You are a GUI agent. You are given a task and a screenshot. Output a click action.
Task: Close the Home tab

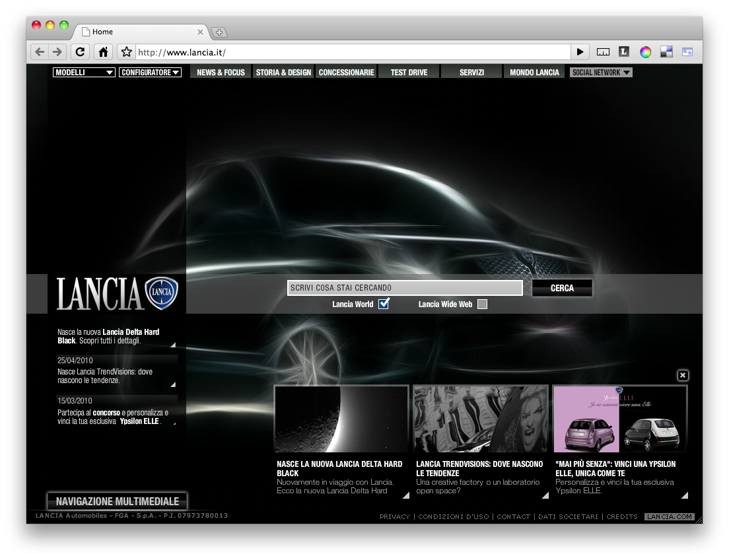(x=200, y=32)
